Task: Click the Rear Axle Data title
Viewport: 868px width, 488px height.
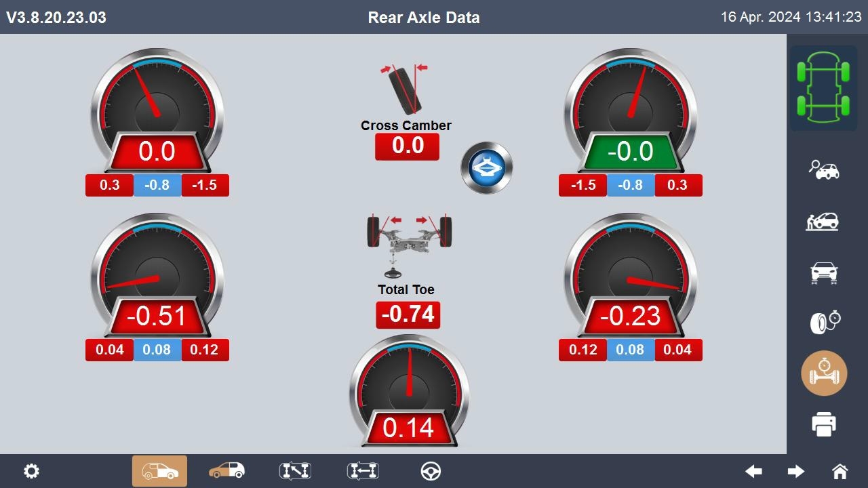Action: pos(424,18)
